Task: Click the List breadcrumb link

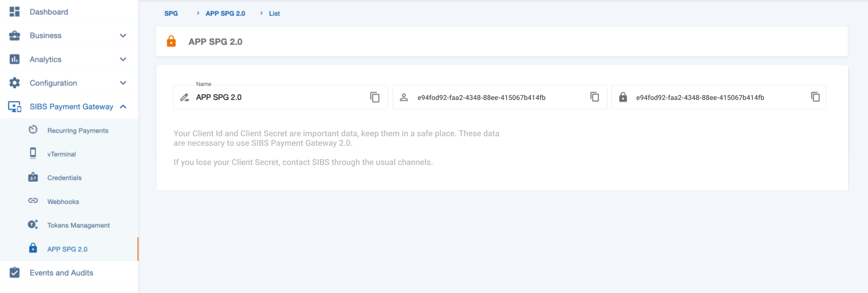Action: 274,13
